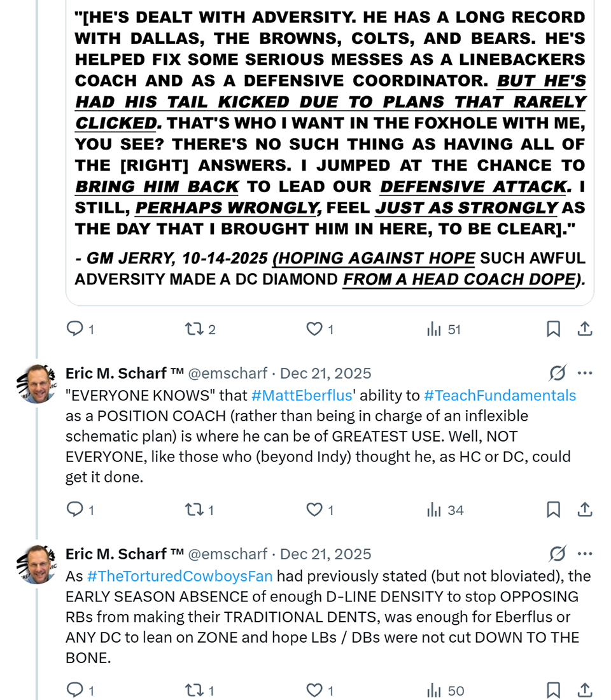Open the #MattEberflus hashtag link

point(302,395)
